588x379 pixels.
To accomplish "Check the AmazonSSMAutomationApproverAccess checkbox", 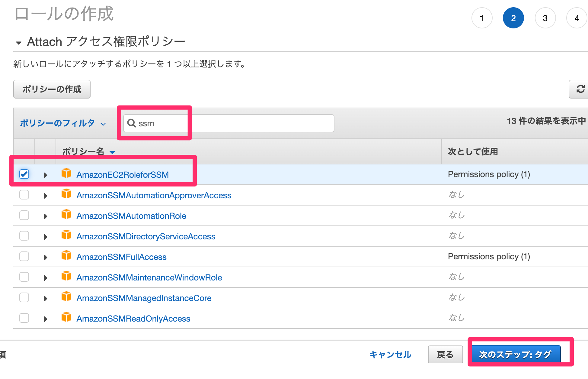I will point(24,195).
